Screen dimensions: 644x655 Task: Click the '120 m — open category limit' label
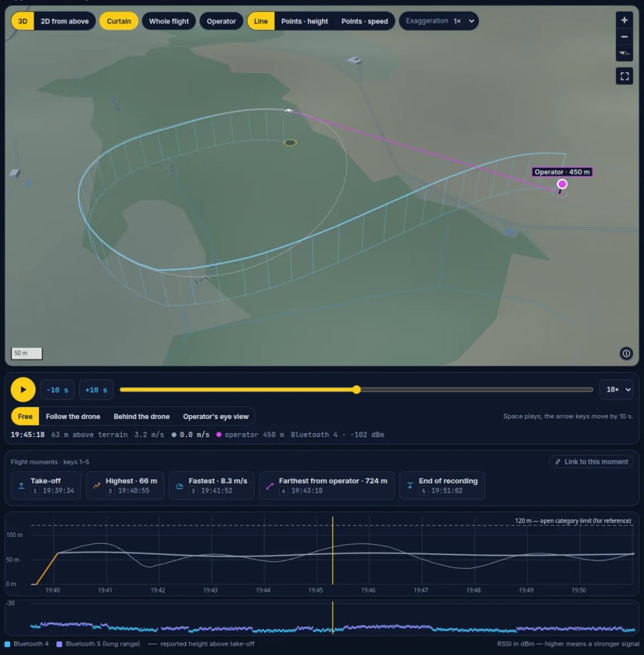point(573,520)
